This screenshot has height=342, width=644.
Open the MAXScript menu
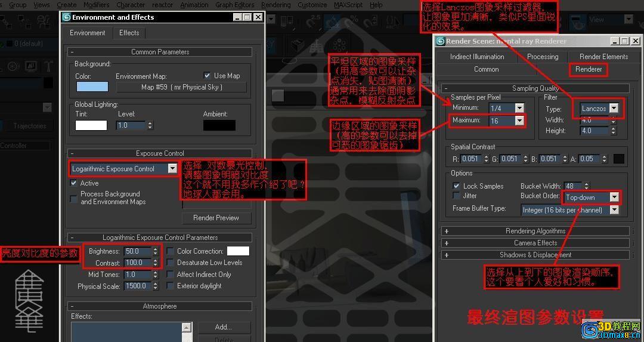pyautogui.click(x=348, y=5)
